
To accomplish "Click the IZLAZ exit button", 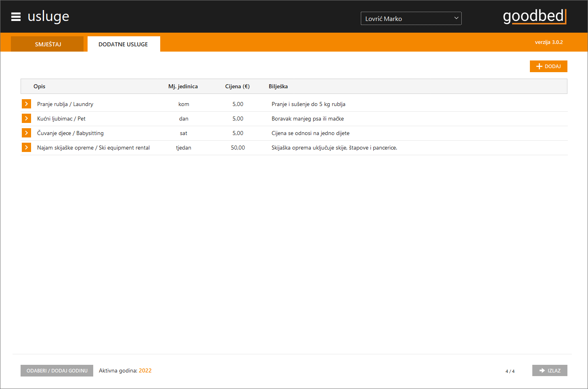I will click(x=550, y=370).
